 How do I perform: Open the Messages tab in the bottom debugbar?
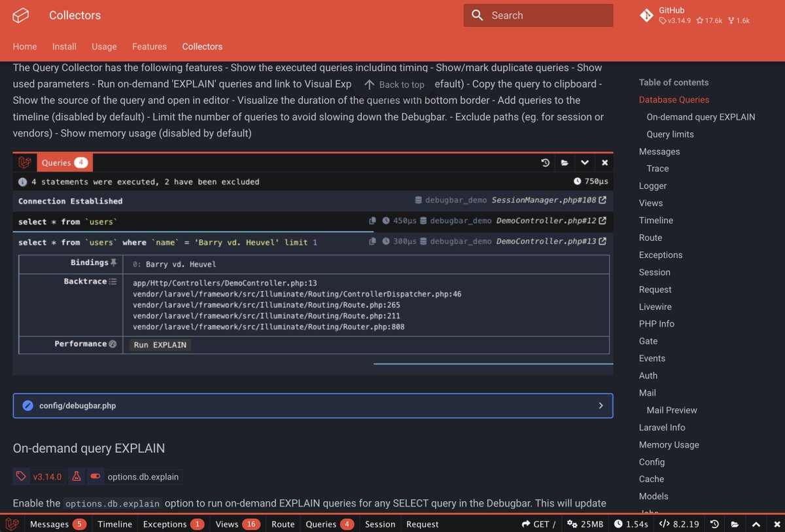coord(58,524)
